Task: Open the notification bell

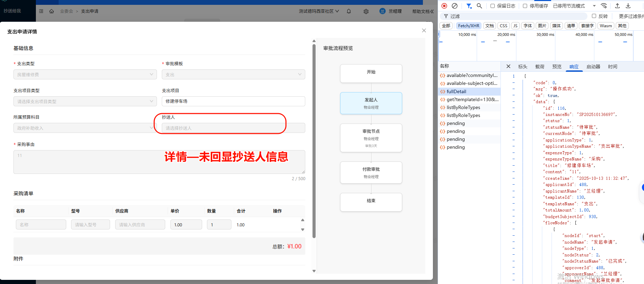Action: tap(349, 11)
